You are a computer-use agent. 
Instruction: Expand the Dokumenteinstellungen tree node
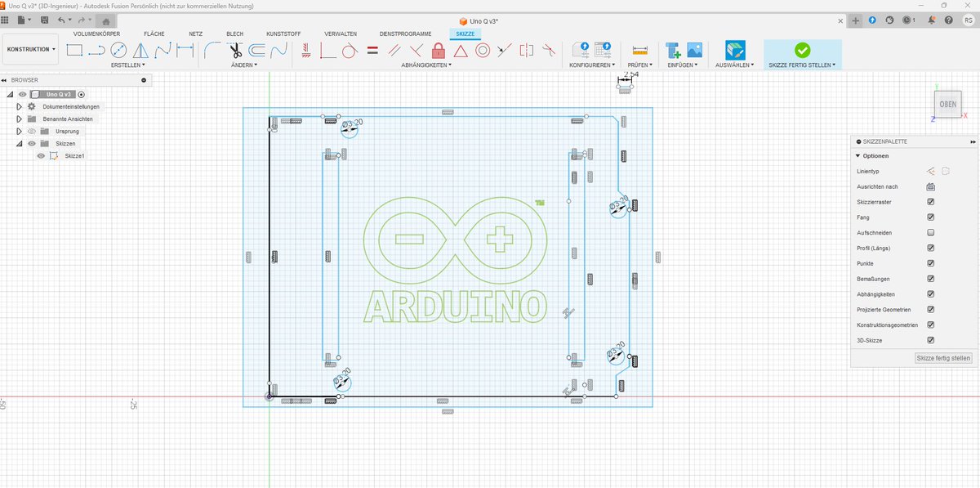pyautogui.click(x=19, y=107)
